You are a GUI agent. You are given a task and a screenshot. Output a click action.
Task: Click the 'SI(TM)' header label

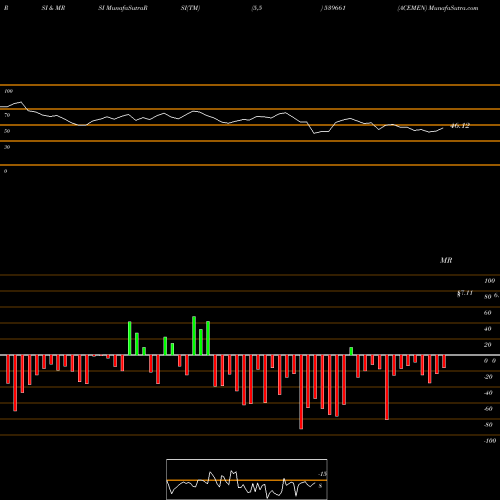pyautogui.click(x=190, y=8)
